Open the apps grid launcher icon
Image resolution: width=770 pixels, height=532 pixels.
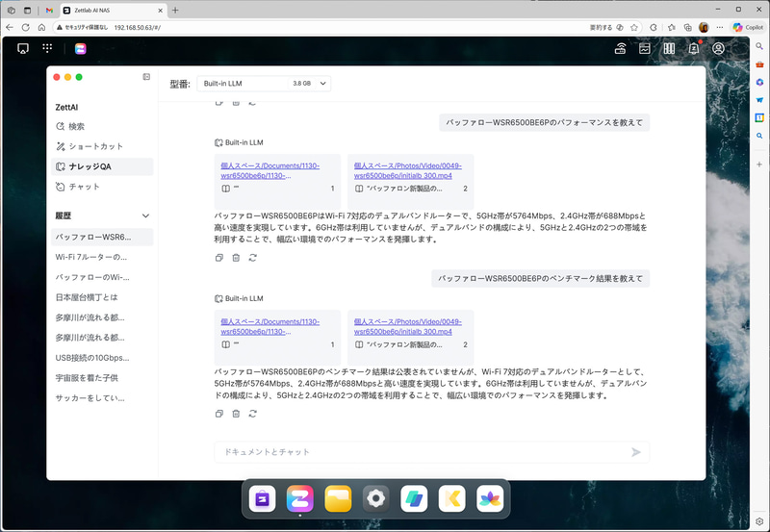[x=47, y=48]
